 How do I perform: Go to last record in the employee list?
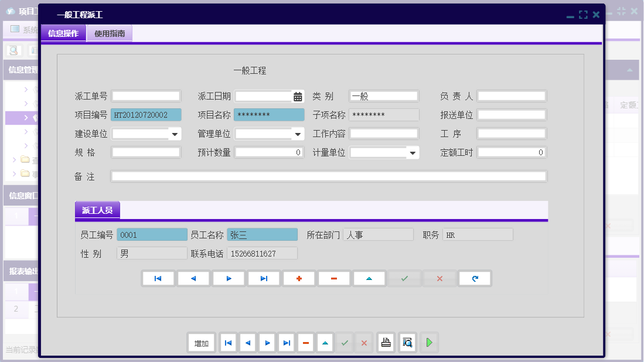tap(264, 278)
